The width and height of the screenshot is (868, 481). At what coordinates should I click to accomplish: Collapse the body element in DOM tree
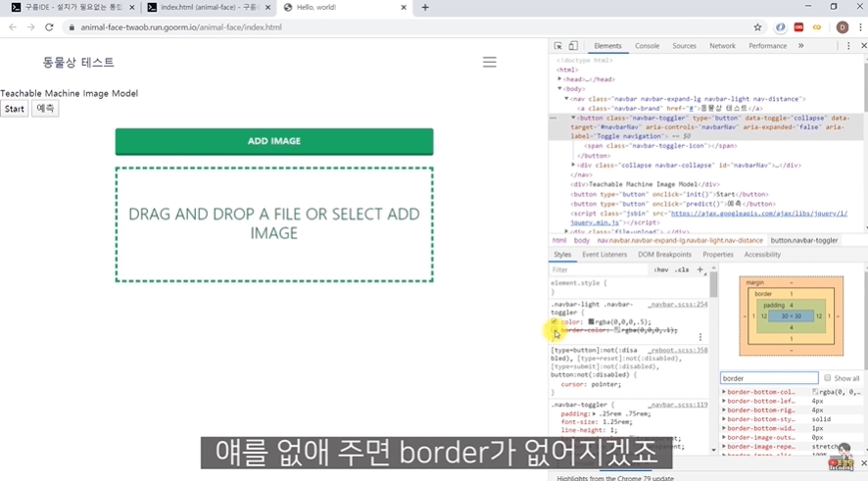pyautogui.click(x=559, y=88)
